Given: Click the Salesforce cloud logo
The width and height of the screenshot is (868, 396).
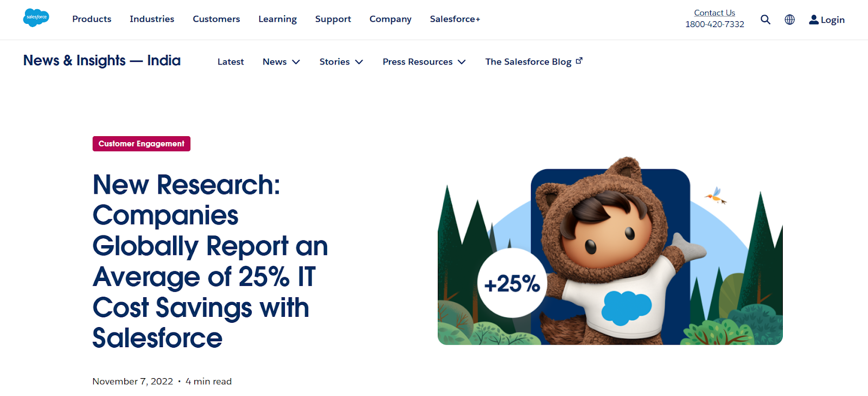Looking at the screenshot, I should point(36,18).
